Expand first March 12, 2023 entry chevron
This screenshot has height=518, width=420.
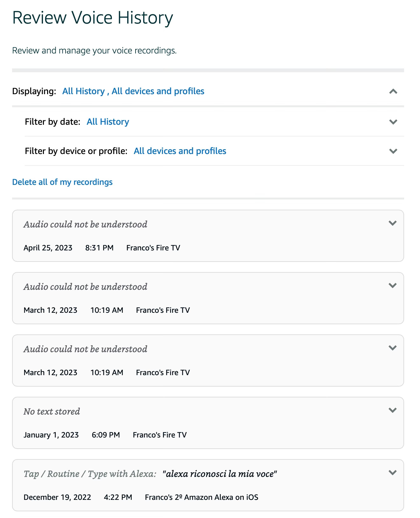(393, 285)
